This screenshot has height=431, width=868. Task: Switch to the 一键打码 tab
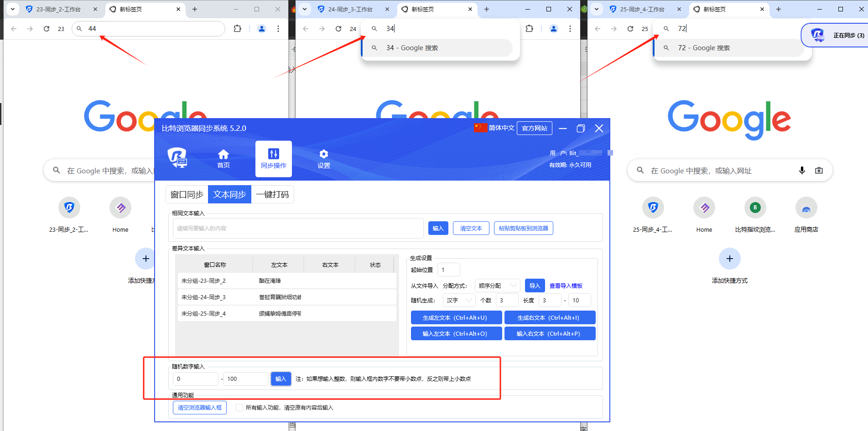(272, 195)
